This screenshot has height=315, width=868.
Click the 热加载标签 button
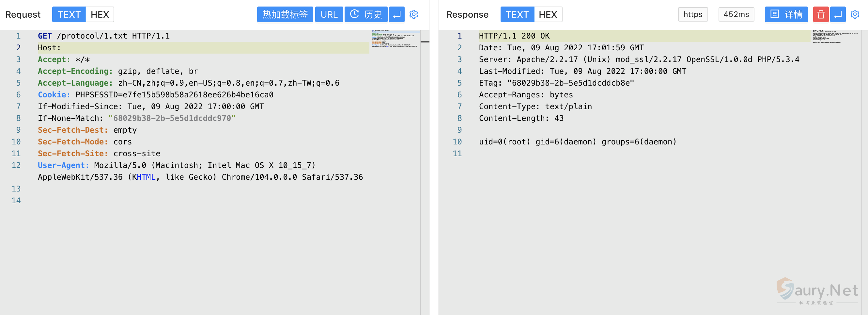click(x=285, y=14)
